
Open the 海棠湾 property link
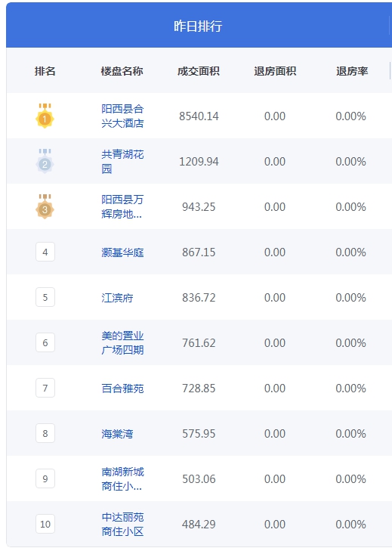pos(117,434)
